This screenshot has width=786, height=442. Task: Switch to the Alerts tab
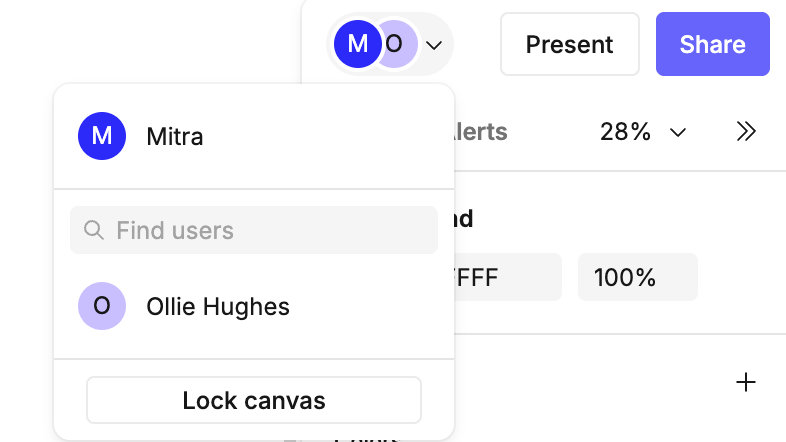482,131
